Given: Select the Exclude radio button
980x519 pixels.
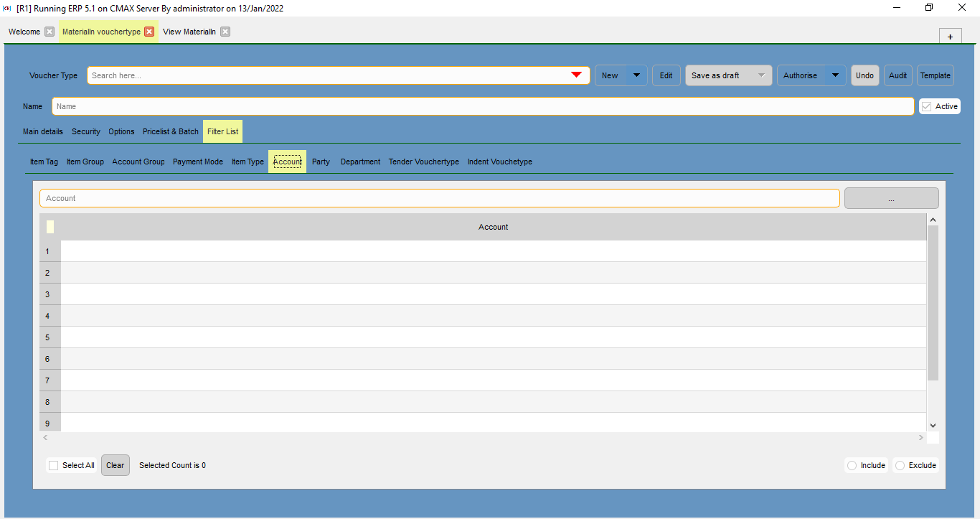Looking at the screenshot, I should coord(900,465).
